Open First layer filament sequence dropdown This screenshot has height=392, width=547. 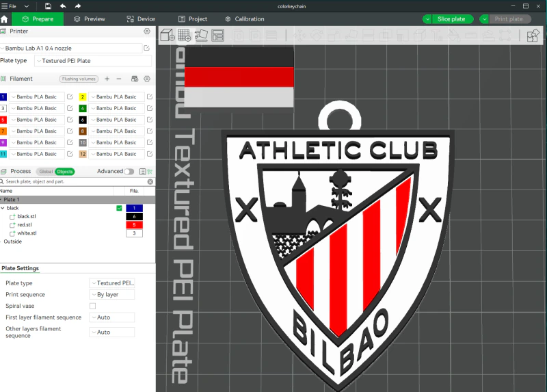(112, 317)
